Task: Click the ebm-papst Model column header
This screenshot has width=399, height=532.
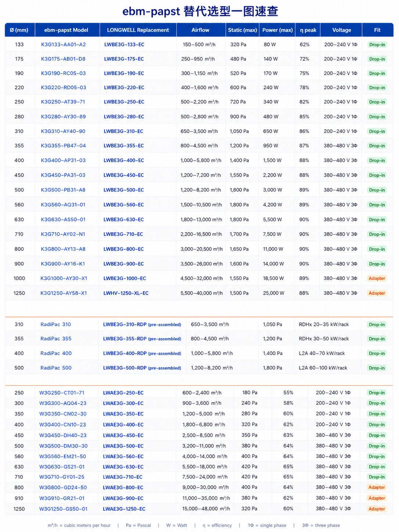Action: click(x=66, y=30)
